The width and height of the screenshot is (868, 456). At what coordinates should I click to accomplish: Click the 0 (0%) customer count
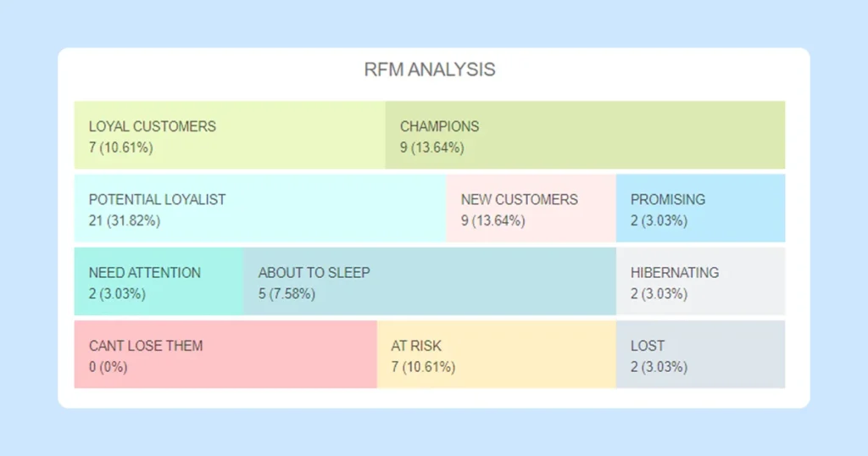(108, 367)
